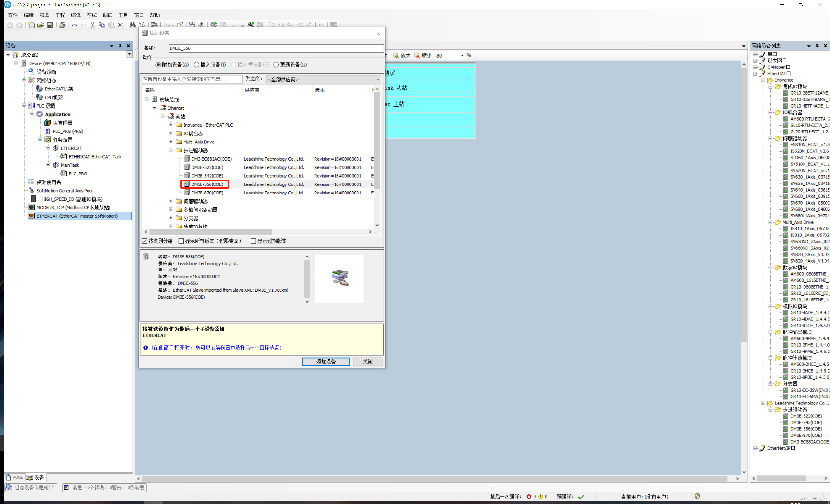This screenshot has width=830, height=504.
Task: Click the Save project toolbar icon
Action: tap(50, 25)
